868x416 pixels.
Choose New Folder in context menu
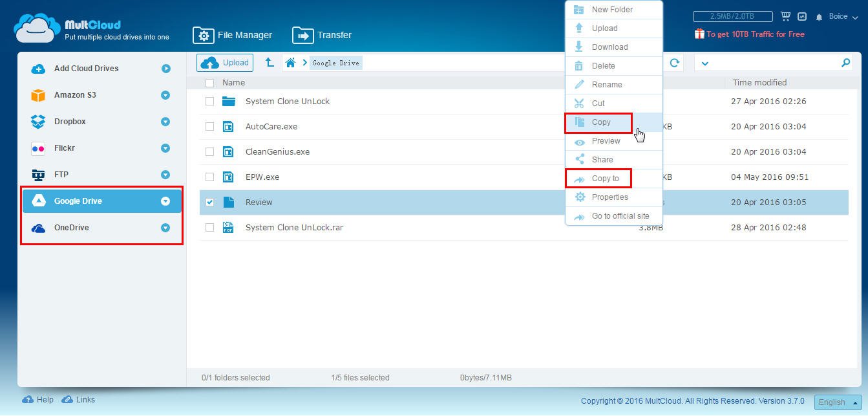pos(614,10)
